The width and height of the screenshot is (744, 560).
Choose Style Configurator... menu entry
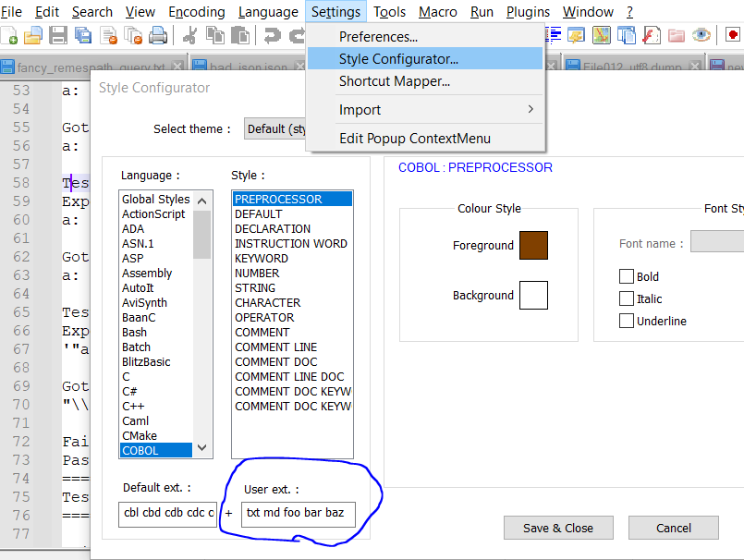(425, 59)
